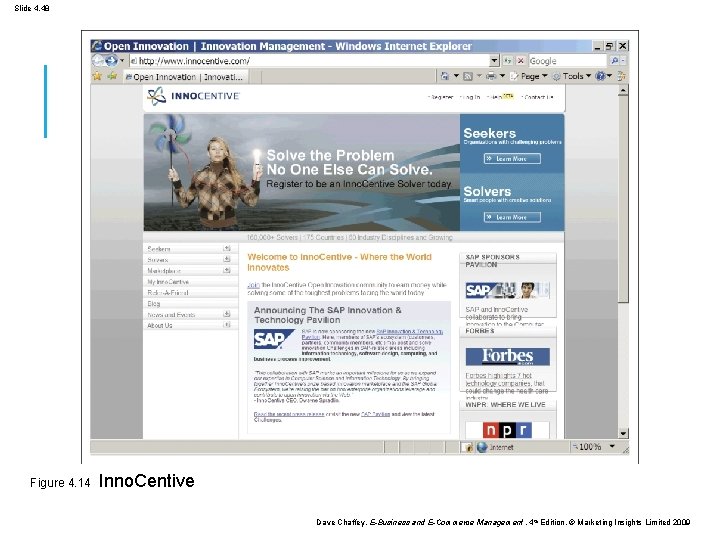Select the Open Innovation browser tab
Screen dimensions: 720x540
[187, 77]
